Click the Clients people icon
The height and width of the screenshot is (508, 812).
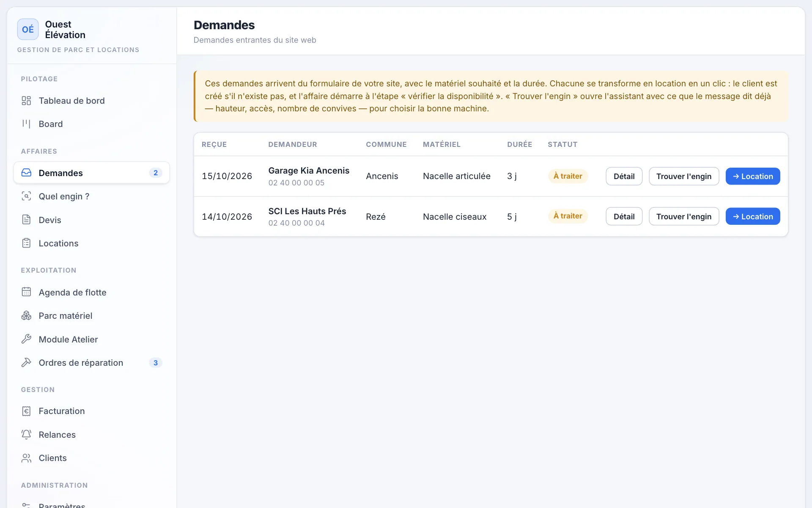coord(26,458)
